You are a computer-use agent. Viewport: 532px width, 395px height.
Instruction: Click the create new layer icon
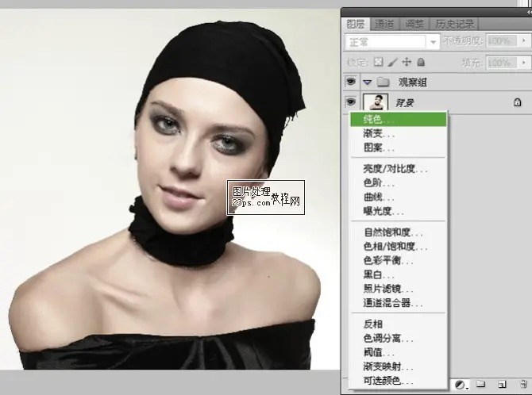(500, 385)
